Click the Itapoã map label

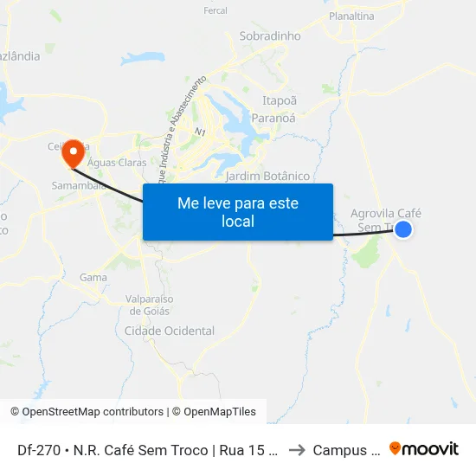click(x=280, y=100)
